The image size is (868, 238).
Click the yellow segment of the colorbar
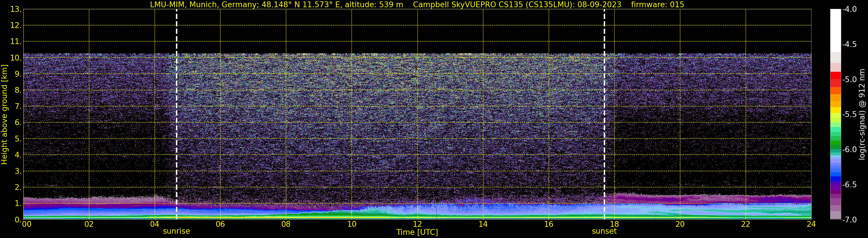point(836,110)
